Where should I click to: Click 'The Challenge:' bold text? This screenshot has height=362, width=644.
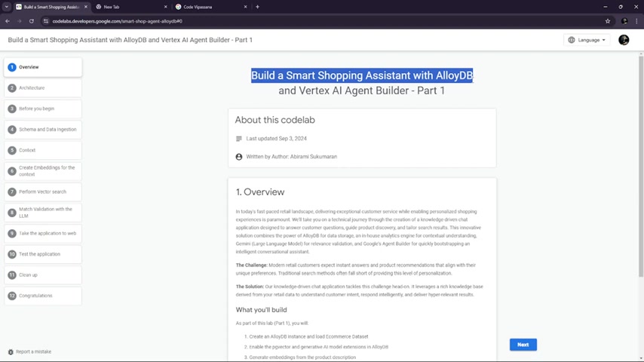(251, 265)
